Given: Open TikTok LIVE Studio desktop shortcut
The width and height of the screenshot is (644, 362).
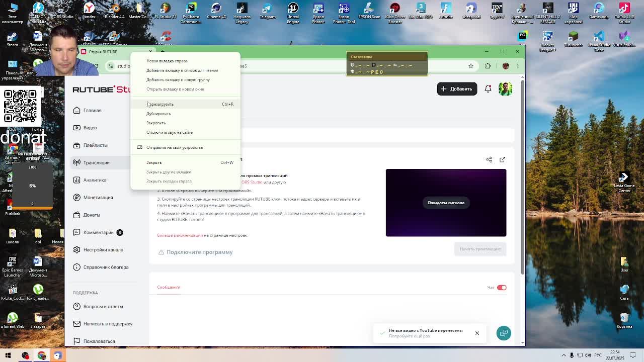Looking at the screenshot, I should pyautogui.click(x=624, y=13).
